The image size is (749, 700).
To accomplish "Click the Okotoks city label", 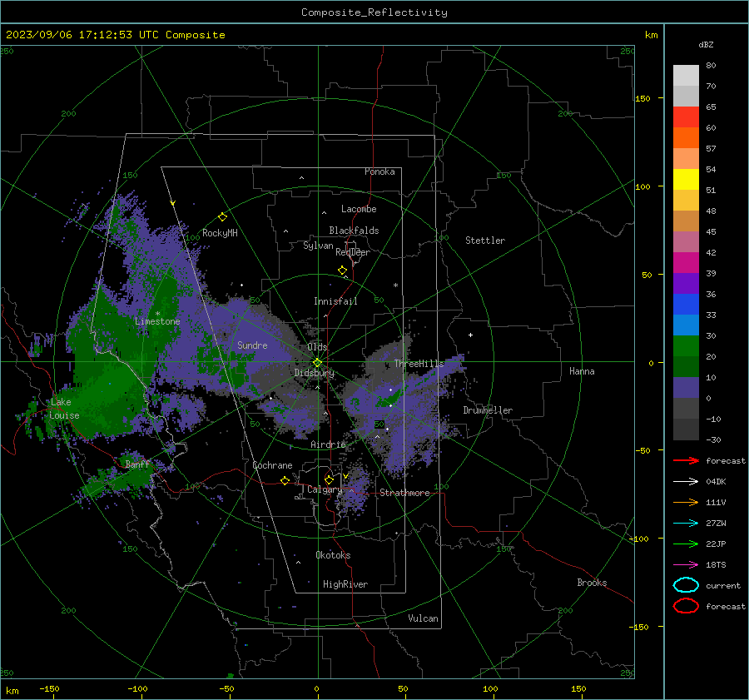I will [x=333, y=555].
